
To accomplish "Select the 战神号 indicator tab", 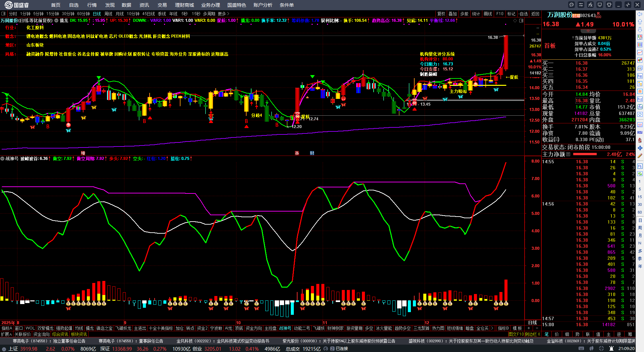I will (x=285, y=328).
